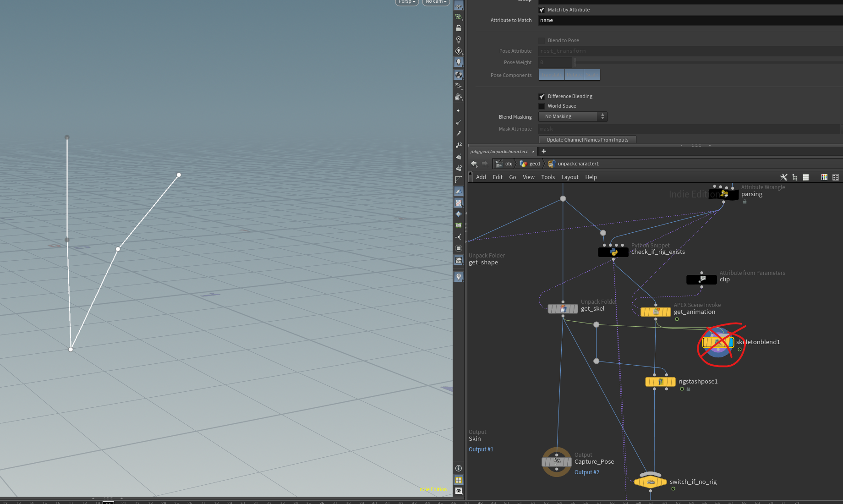The width and height of the screenshot is (843, 504).
Task: Click the back arrow in network path bar
Action: pos(474,164)
